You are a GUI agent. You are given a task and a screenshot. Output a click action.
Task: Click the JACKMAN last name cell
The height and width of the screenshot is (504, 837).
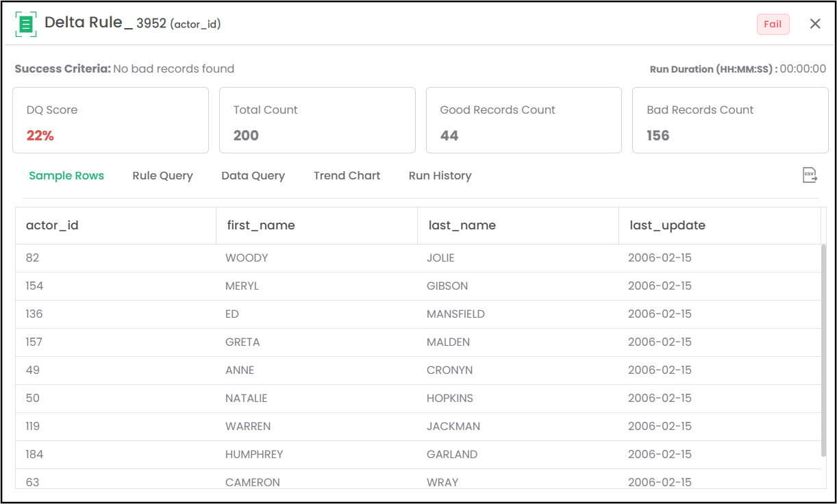(518, 427)
